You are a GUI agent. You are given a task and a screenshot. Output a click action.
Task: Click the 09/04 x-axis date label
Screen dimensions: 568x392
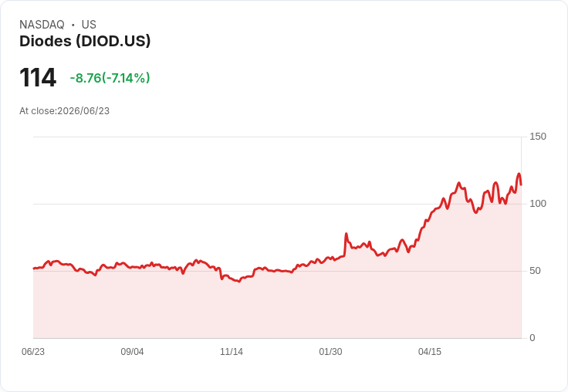(132, 352)
